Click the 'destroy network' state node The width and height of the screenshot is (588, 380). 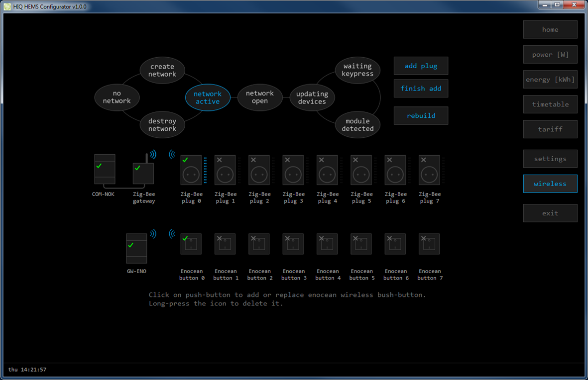point(162,125)
